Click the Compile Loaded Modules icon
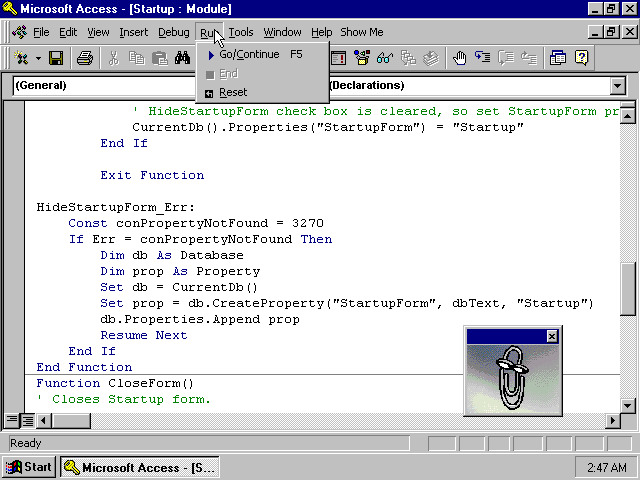Image resolution: width=640 pixels, height=480 pixels. pyautogui.click(x=431, y=58)
